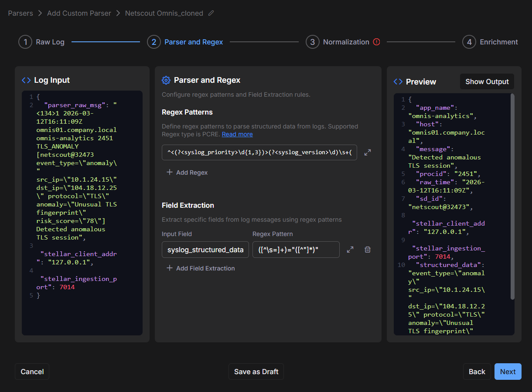Open the Parsers breadcrumb

tap(20, 14)
